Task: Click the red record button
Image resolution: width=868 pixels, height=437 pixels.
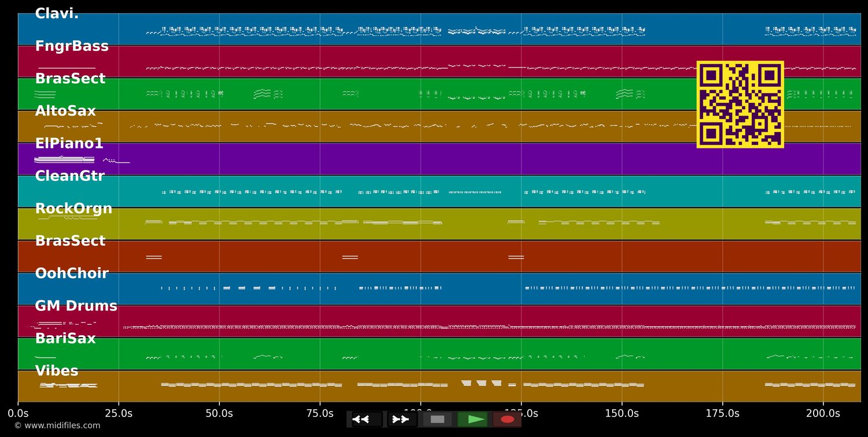Action: tap(507, 419)
